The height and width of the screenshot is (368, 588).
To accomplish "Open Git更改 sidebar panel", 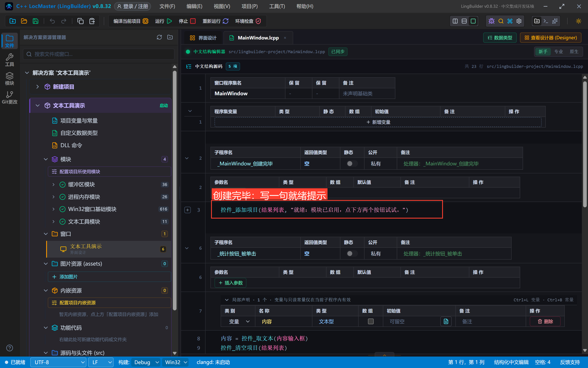I will pos(9,98).
